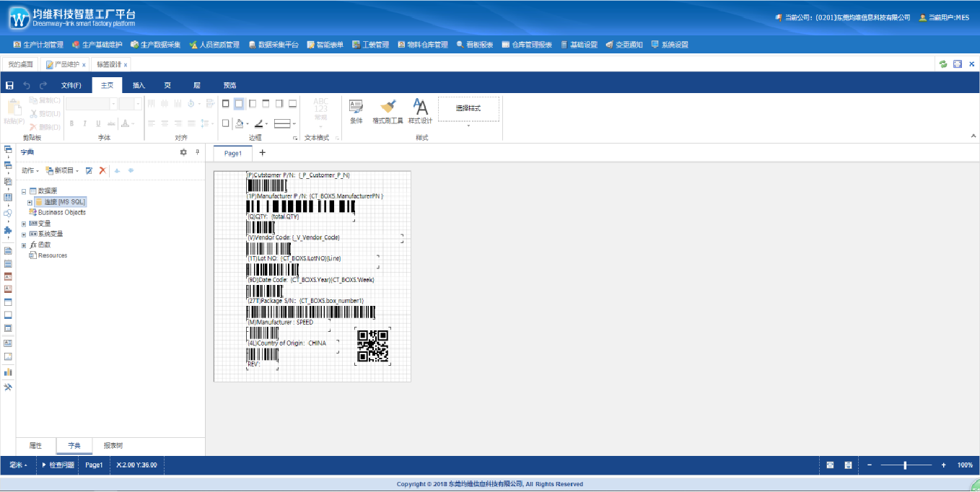Switch to the 插入 ribbon tab
980x492 pixels.
(139, 85)
